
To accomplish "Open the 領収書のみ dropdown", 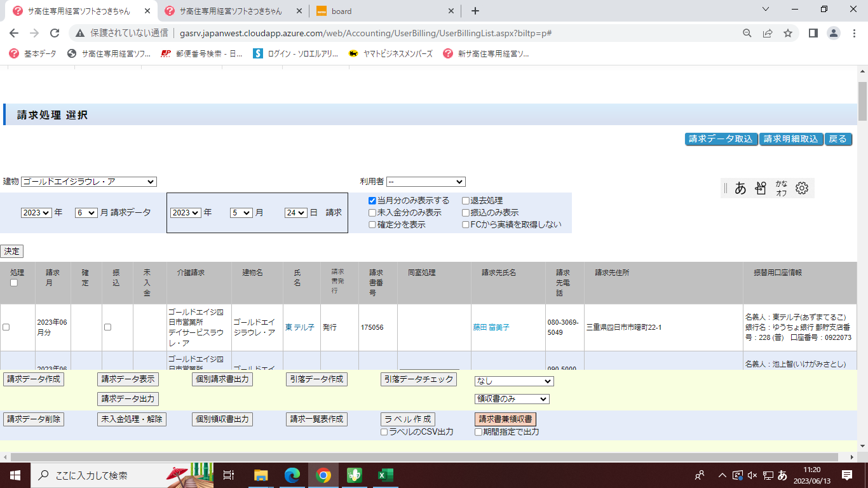I will pos(512,399).
